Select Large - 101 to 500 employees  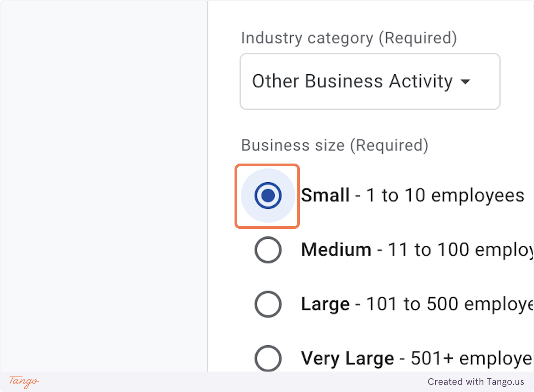tap(268, 304)
